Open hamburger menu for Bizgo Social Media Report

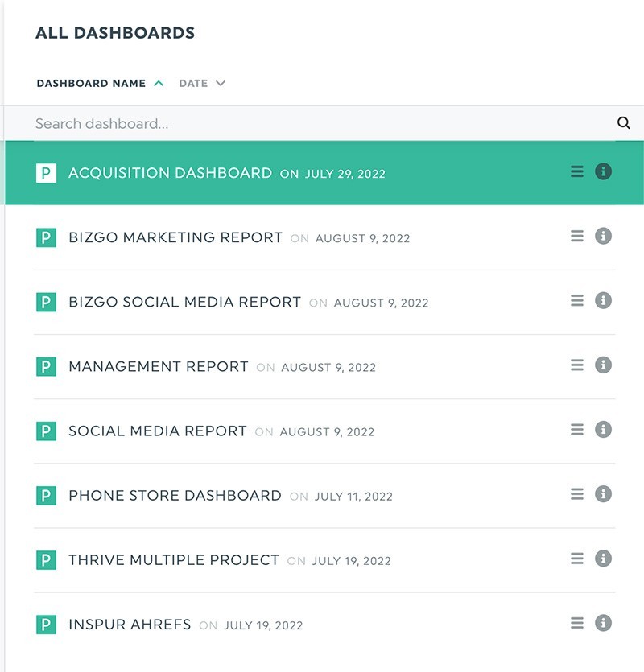(x=576, y=300)
